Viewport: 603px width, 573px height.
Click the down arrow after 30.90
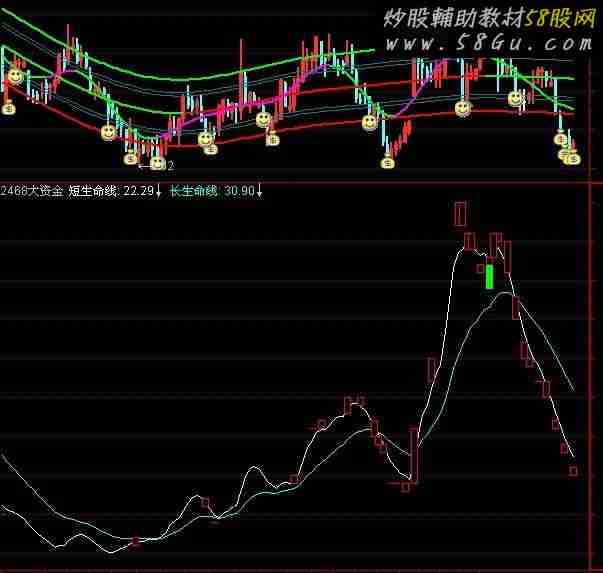[x=260, y=191]
